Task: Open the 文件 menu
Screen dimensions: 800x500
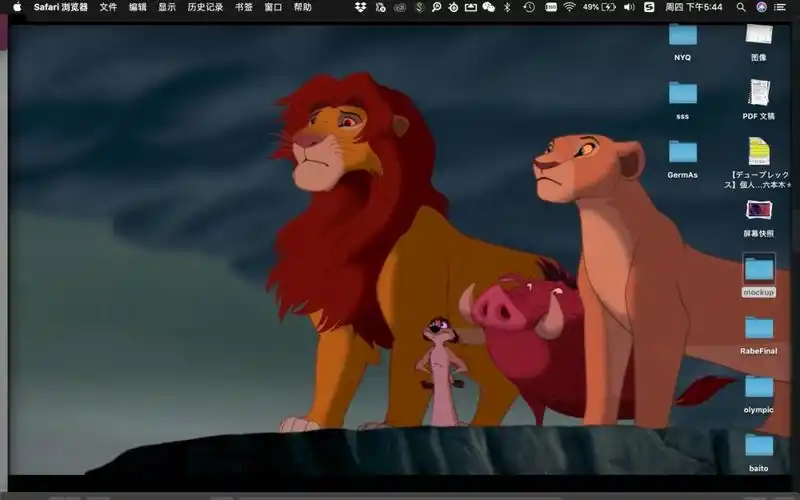Action: 108,7
